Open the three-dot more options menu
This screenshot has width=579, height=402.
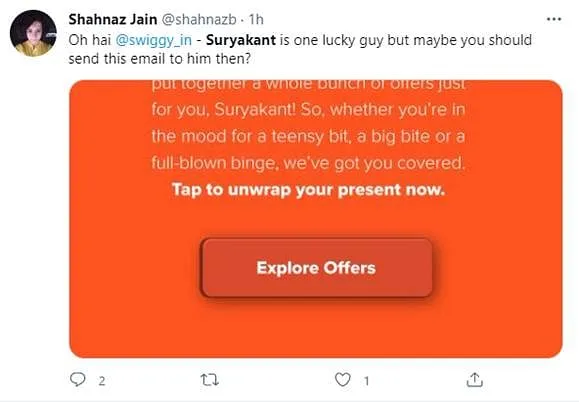(554, 19)
